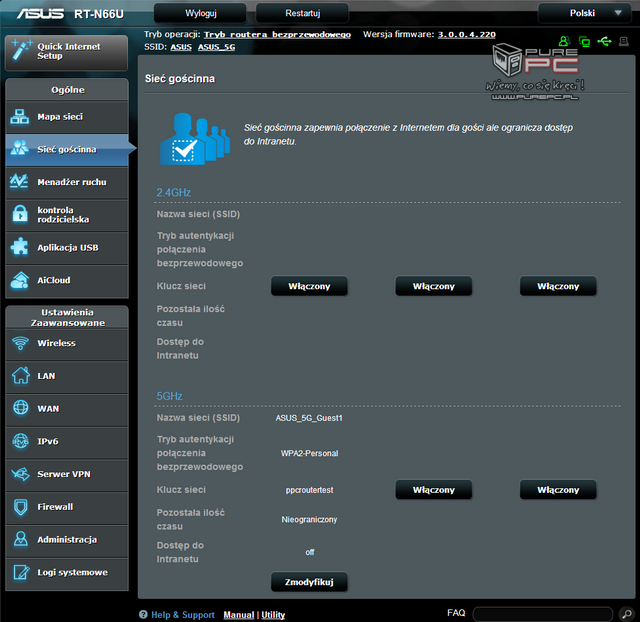The height and width of the screenshot is (622, 640).
Task: Click the Menadżer ruchu traffic icon
Action: tap(19, 181)
